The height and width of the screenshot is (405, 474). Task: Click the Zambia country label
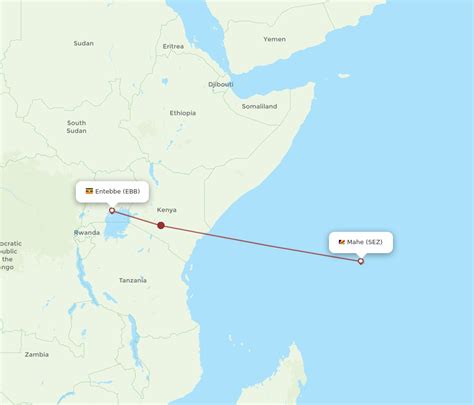pyautogui.click(x=37, y=355)
